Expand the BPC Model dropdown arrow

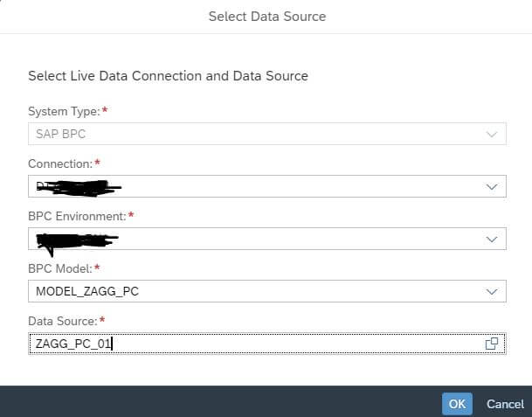(492, 292)
